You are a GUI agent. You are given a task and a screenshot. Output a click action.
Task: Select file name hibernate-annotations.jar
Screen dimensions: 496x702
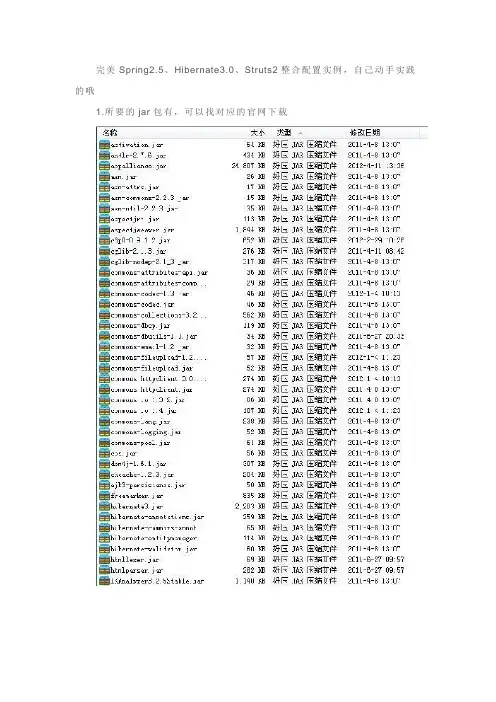[157, 517]
